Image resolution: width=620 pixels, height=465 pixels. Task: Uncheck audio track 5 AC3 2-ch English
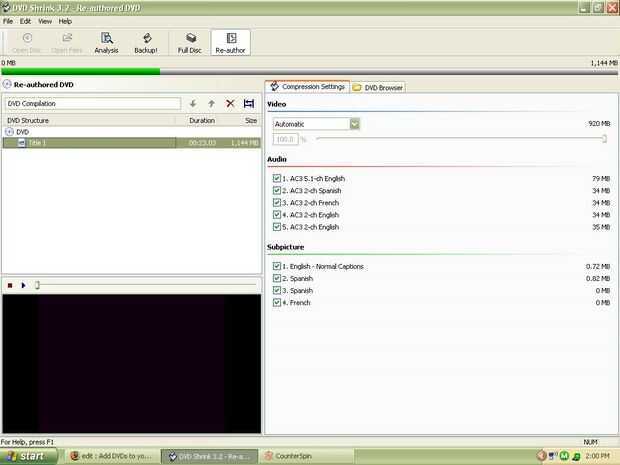click(x=277, y=227)
